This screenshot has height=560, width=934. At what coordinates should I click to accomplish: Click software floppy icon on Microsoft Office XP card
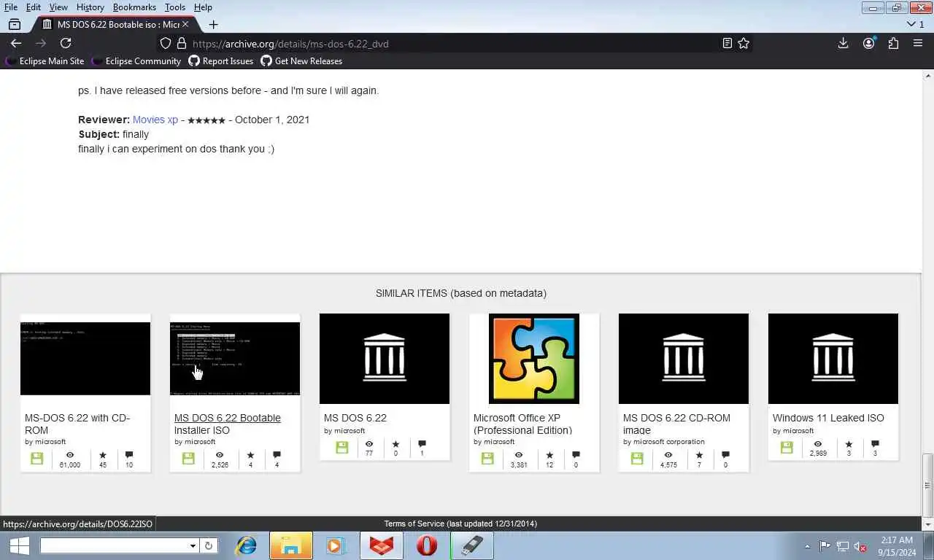click(487, 458)
